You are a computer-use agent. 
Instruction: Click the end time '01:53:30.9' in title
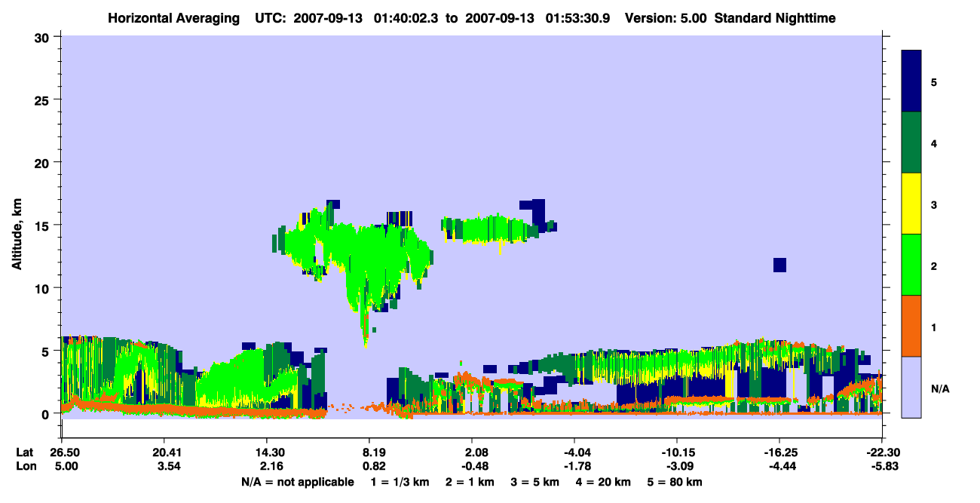point(577,18)
